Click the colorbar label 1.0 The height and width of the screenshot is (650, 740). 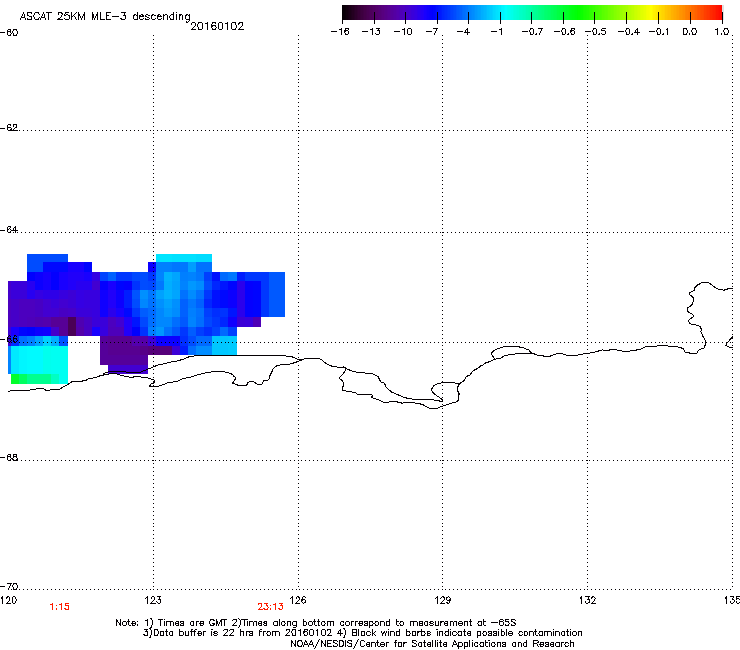coord(722,32)
